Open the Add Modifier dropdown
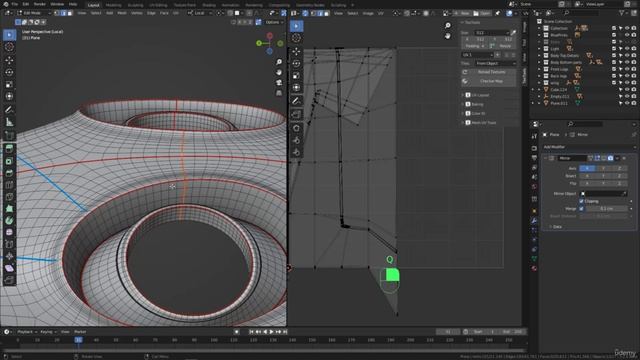 [x=588, y=147]
